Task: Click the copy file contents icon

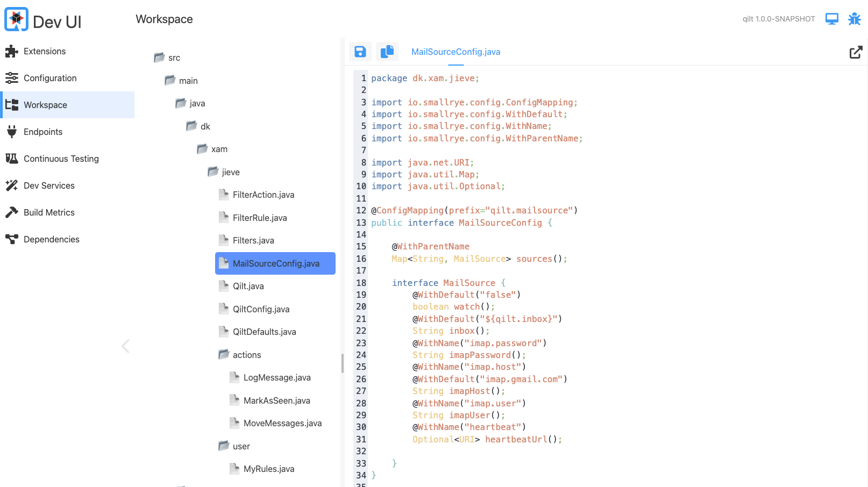Action: (387, 52)
